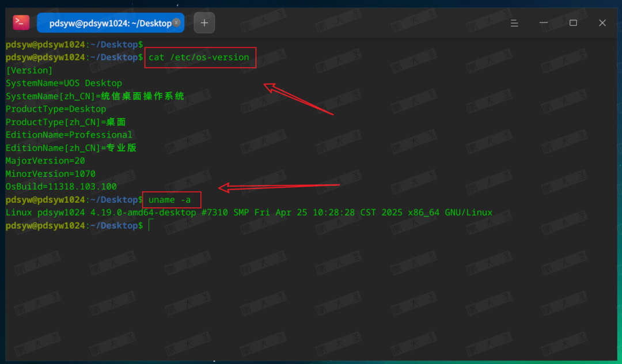Click the 'MinorVersion=1070' line
Viewport: 622px width, 364px height.
50,174
